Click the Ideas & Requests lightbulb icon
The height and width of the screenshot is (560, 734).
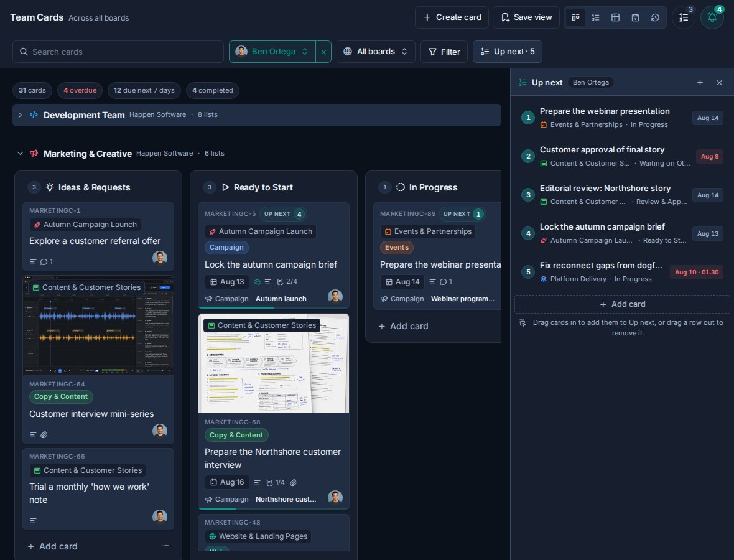pyautogui.click(x=50, y=187)
